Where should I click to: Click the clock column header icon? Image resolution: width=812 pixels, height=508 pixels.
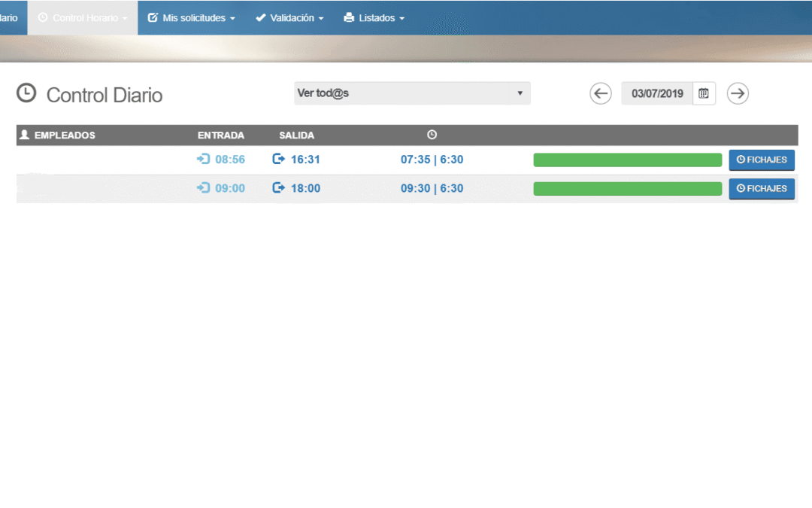(432, 135)
